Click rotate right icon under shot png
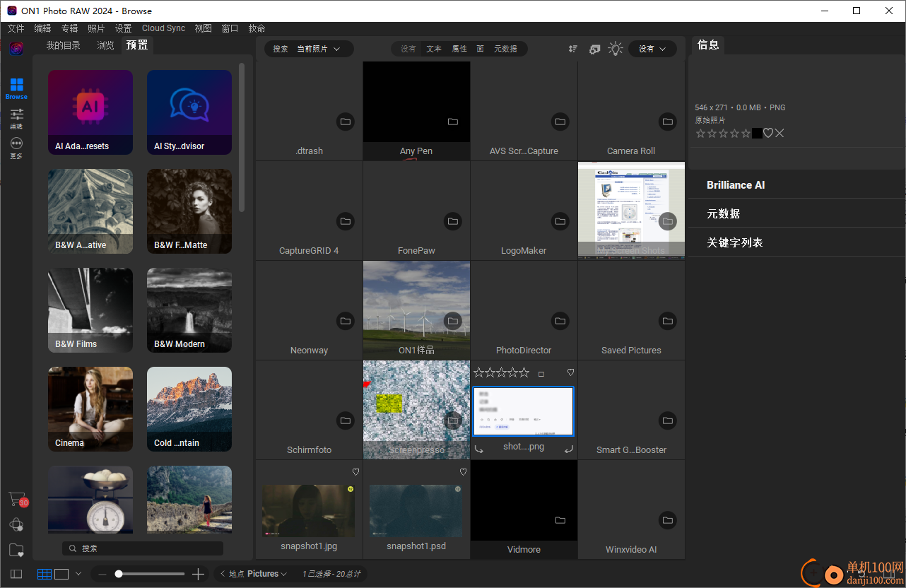 click(x=569, y=448)
